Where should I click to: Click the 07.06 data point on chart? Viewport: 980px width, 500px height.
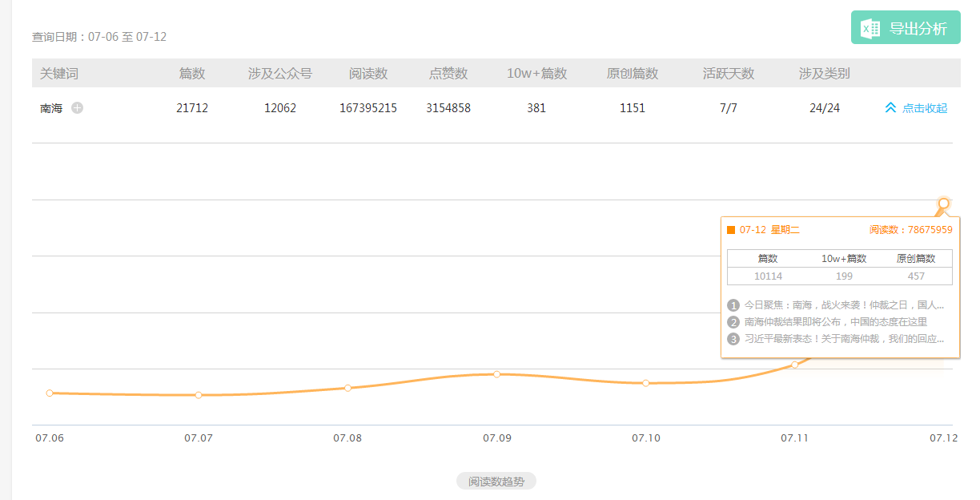[x=50, y=393]
